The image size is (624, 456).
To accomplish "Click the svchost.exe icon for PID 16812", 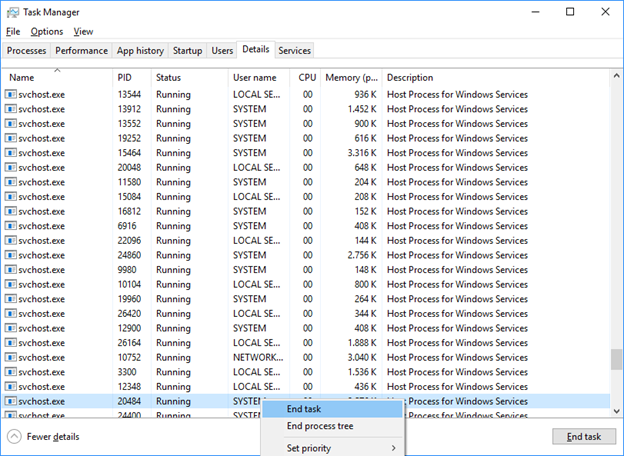I will pyautogui.click(x=10, y=211).
